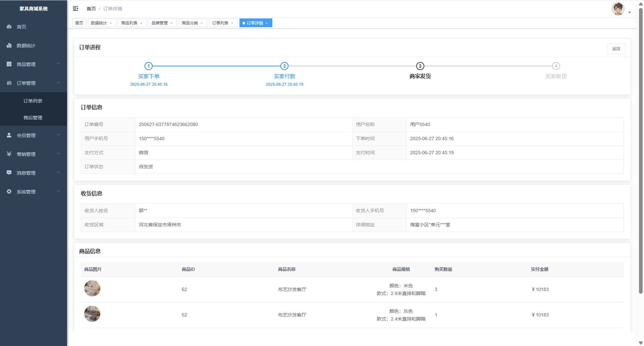Click the 营销管理 yen icon
The height and width of the screenshot is (346, 644).
tap(9, 154)
